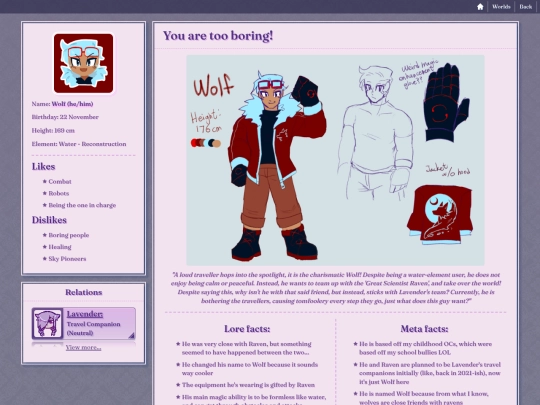
Task: Open the Wolf character reference artwork
Action: (x=335, y=160)
